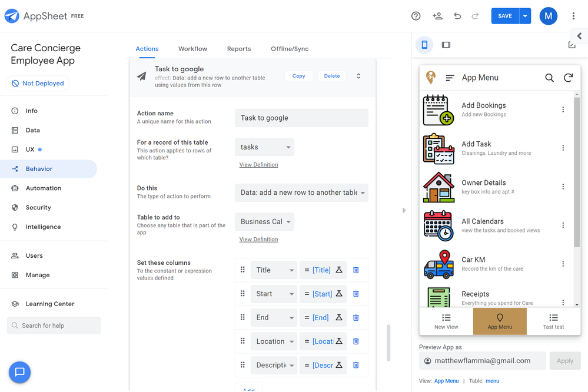Open Save dropdown arrow
588x392 pixels.
[x=525, y=16]
